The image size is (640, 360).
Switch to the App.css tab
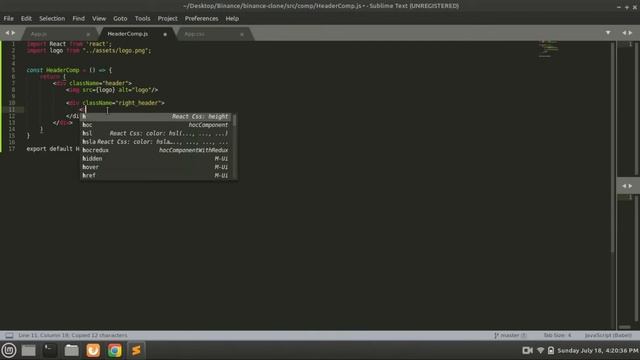click(194, 34)
